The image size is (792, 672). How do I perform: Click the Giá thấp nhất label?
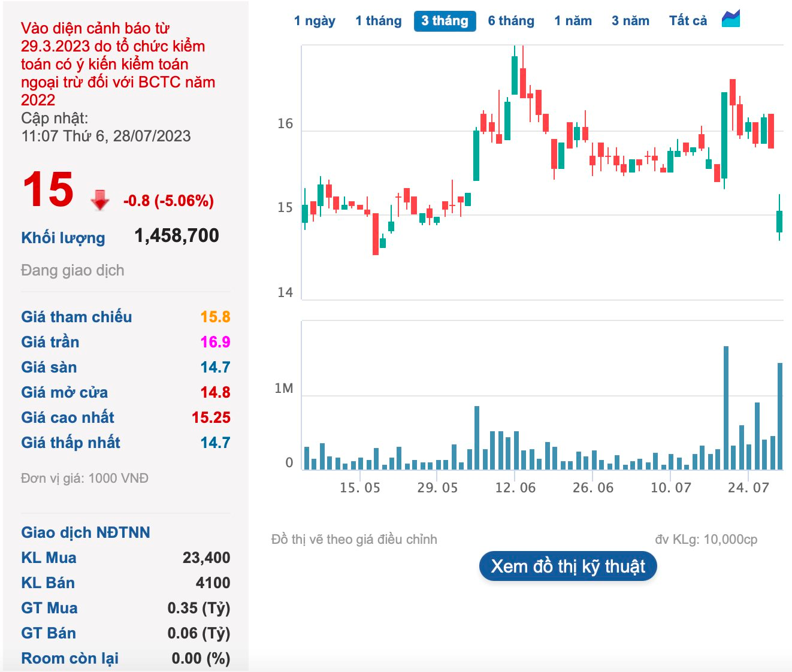tap(71, 443)
